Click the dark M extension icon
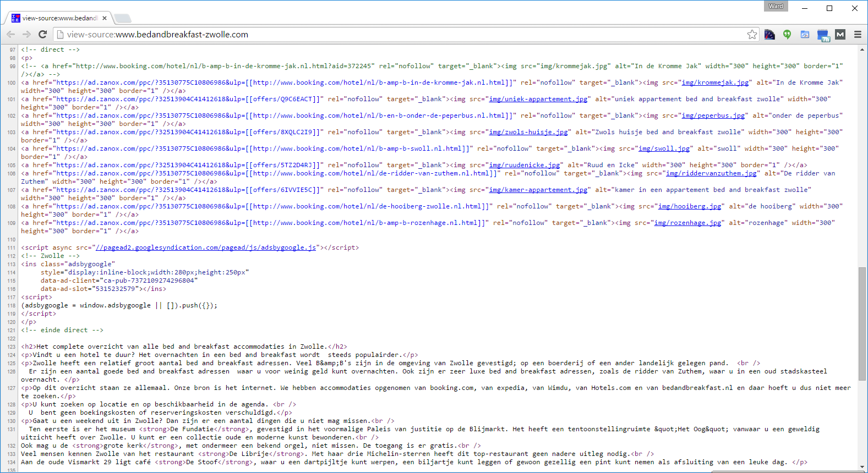Viewport: 868px width, 473px height. point(840,34)
